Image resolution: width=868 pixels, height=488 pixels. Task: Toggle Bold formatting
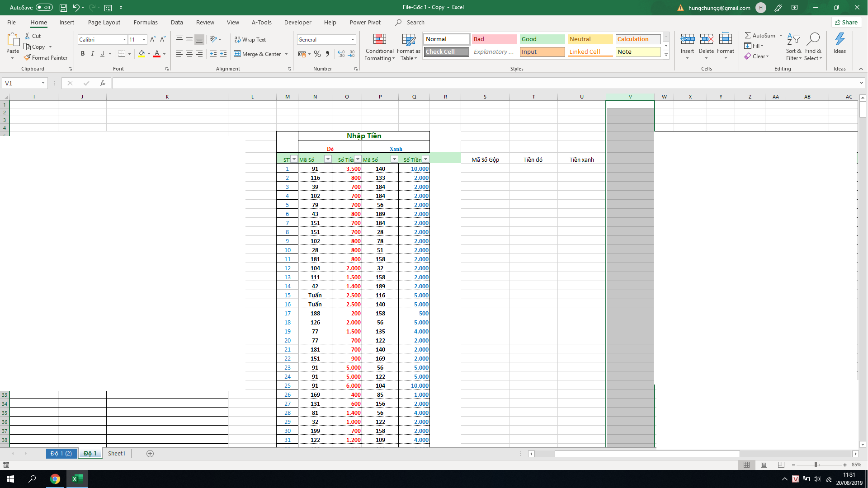(83, 54)
